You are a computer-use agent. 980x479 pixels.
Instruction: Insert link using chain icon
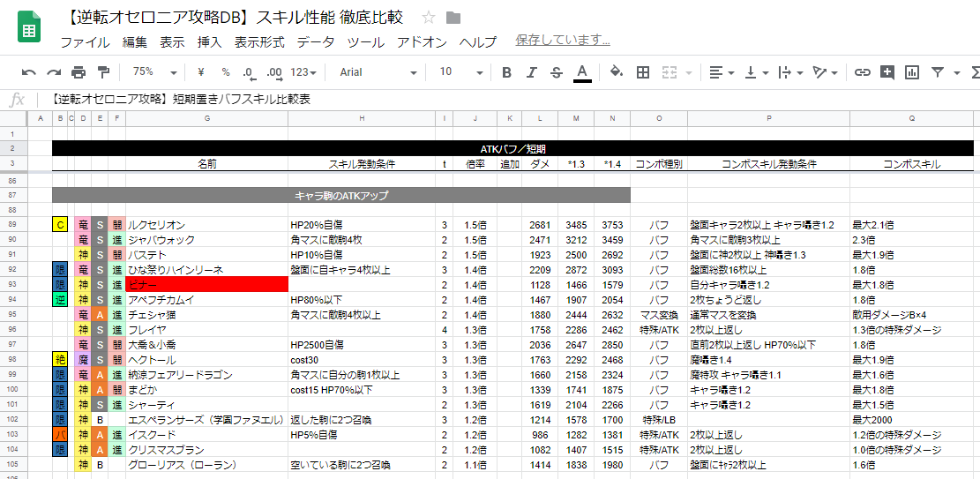pyautogui.click(x=863, y=72)
